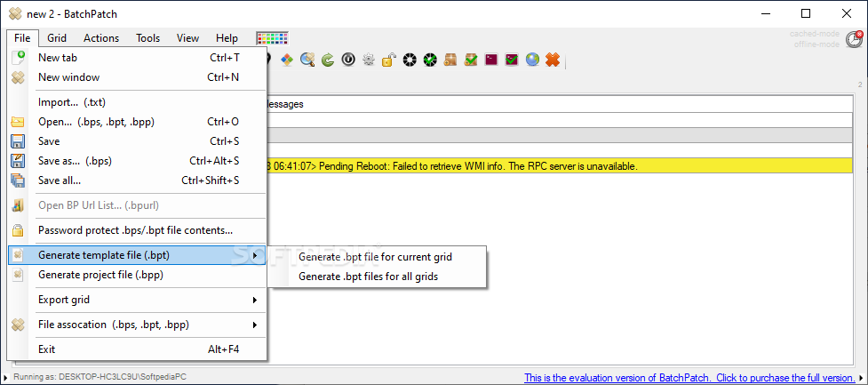
Task: Expand the Generate template file submenu arrow
Action: 255,255
